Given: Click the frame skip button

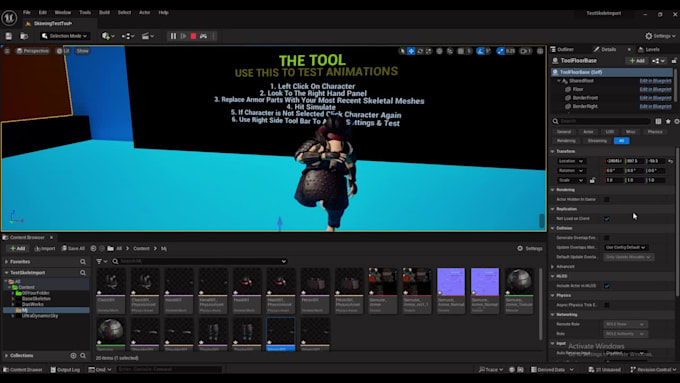Looking at the screenshot, I should coord(183,36).
